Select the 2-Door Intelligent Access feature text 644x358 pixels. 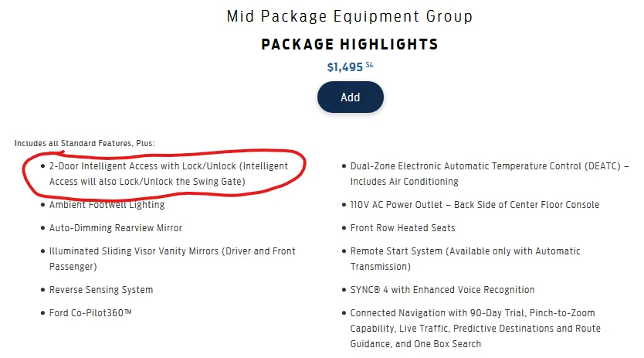[169, 174]
